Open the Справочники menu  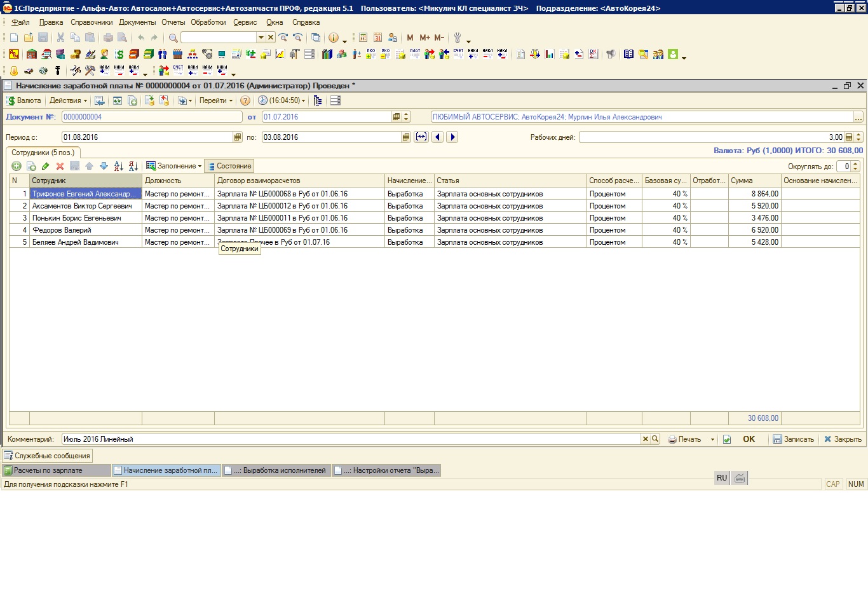[x=92, y=22]
